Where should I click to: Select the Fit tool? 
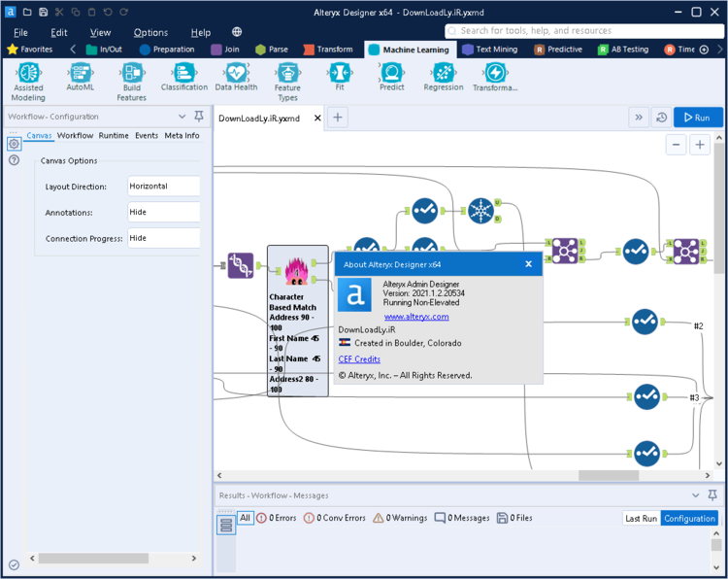point(340,77)
